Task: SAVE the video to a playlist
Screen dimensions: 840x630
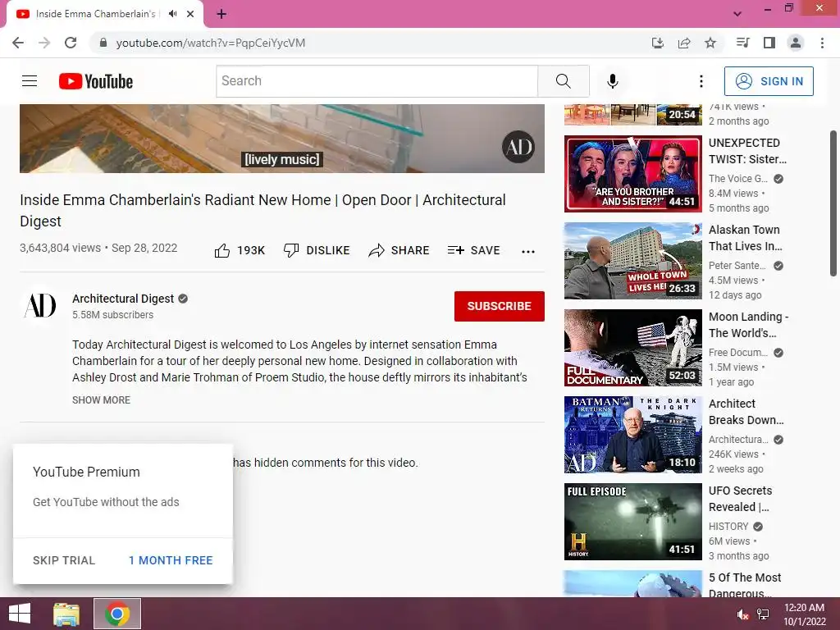Action: pyautogui.click(x=473, y=250)
